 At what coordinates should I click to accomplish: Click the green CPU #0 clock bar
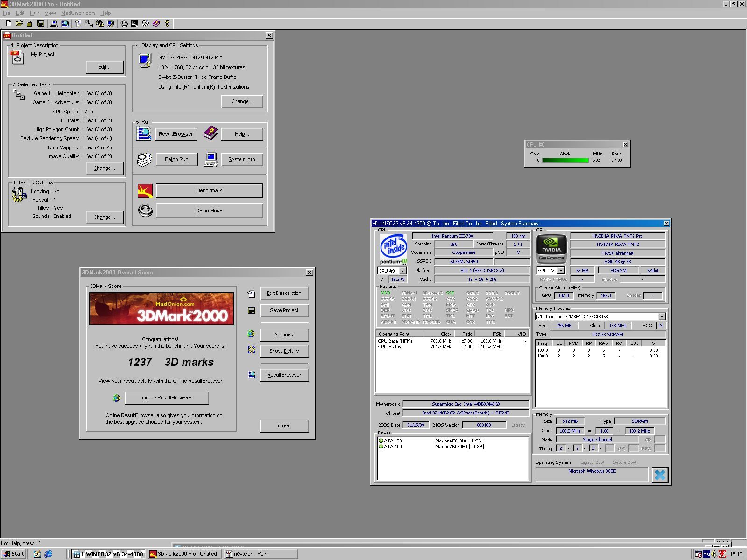click(565, 161)
